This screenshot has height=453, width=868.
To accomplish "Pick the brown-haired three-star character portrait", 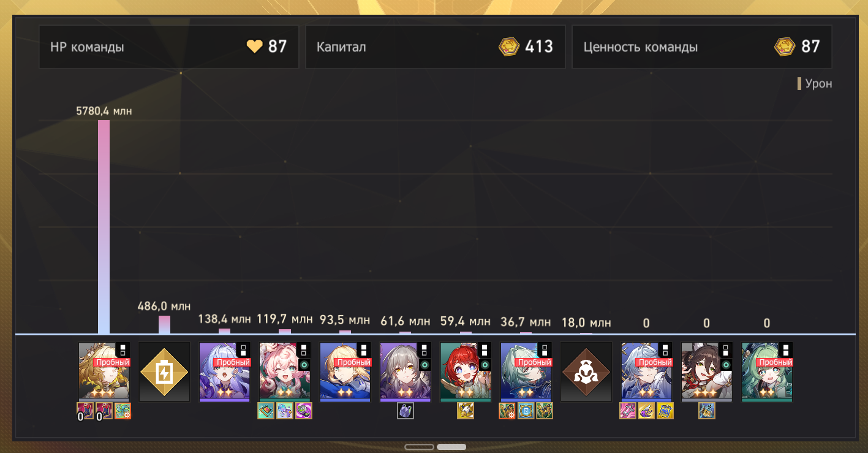I will pos(707,372).
